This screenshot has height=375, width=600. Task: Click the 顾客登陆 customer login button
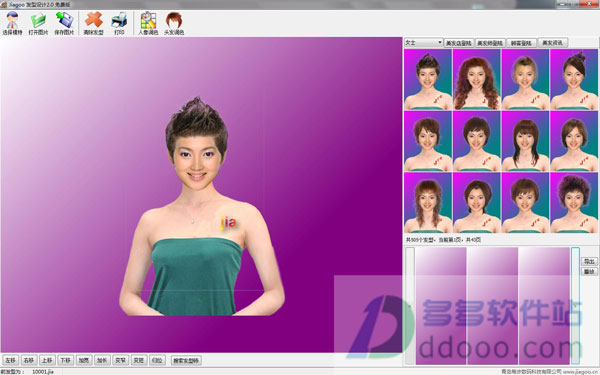pyautogui.click(x=522, y=43)
